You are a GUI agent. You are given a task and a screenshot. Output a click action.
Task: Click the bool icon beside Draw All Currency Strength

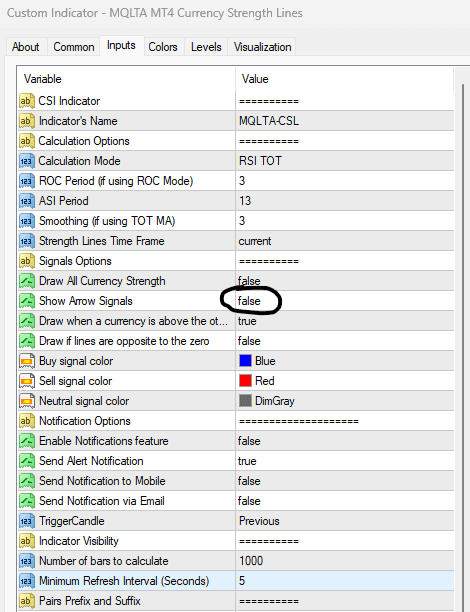click(x=27, y=281)
